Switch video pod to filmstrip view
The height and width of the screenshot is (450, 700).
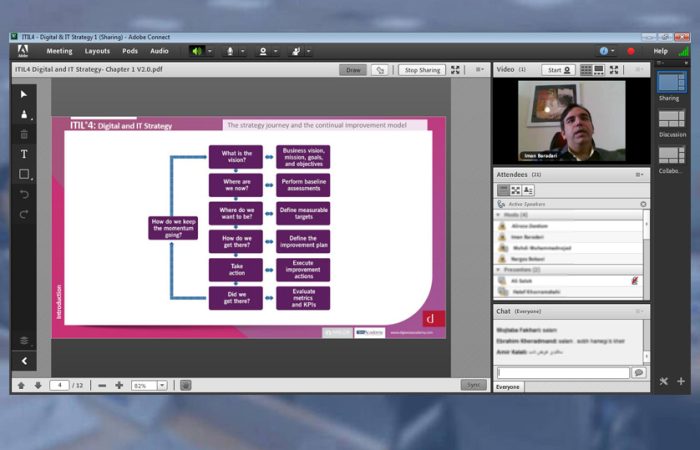coord(599,70)
